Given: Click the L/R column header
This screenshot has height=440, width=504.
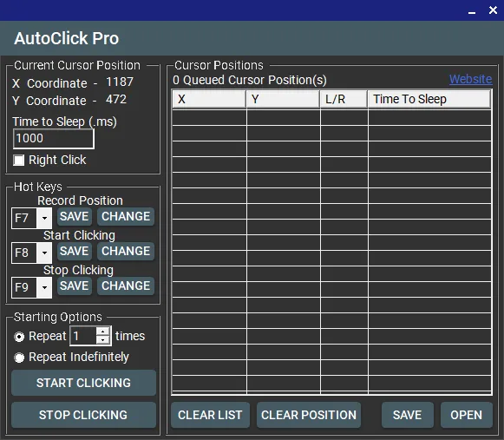Looking at the screenshot, I should pyautogui.click(x=344, y=99).
